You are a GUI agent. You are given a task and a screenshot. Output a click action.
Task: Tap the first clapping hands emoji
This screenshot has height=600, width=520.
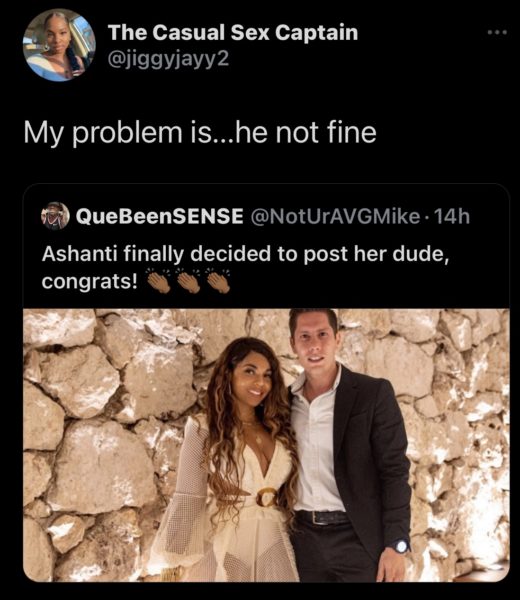click(159, 283)
